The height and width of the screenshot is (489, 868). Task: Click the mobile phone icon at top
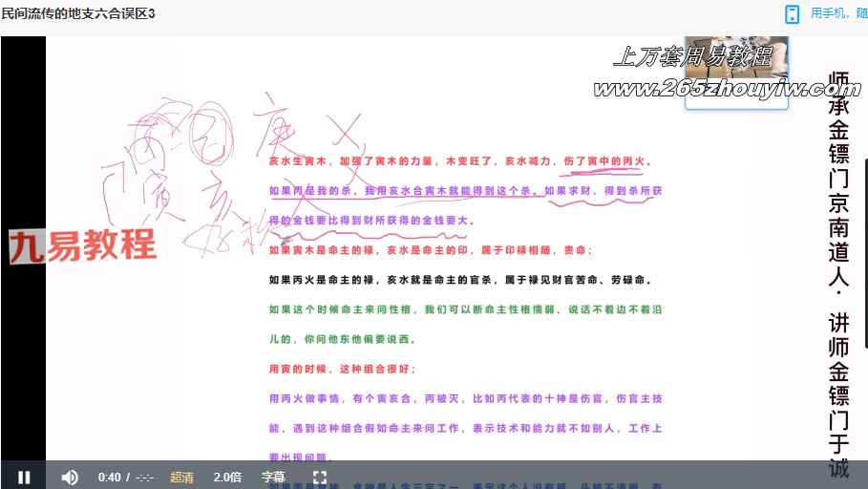click(x=793, y=13)
